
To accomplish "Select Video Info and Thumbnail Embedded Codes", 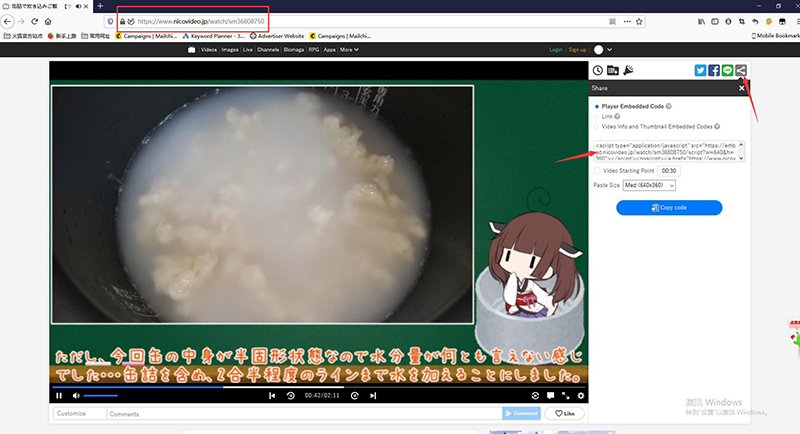I will tap(596, 127).
